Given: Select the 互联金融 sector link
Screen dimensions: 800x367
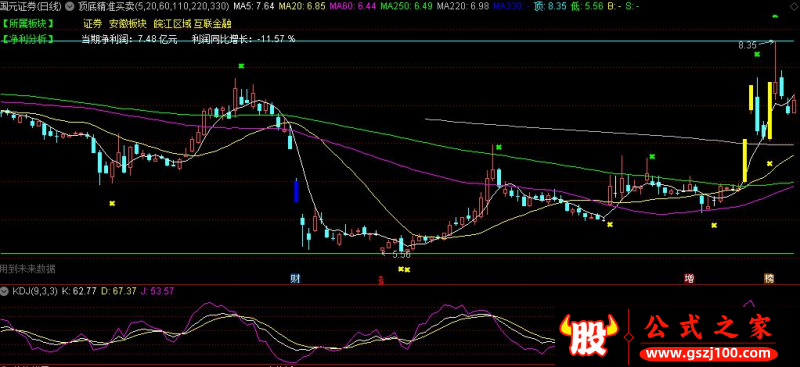Looking at the screenshot, I should pyautogui.click(x=213, y=23).
